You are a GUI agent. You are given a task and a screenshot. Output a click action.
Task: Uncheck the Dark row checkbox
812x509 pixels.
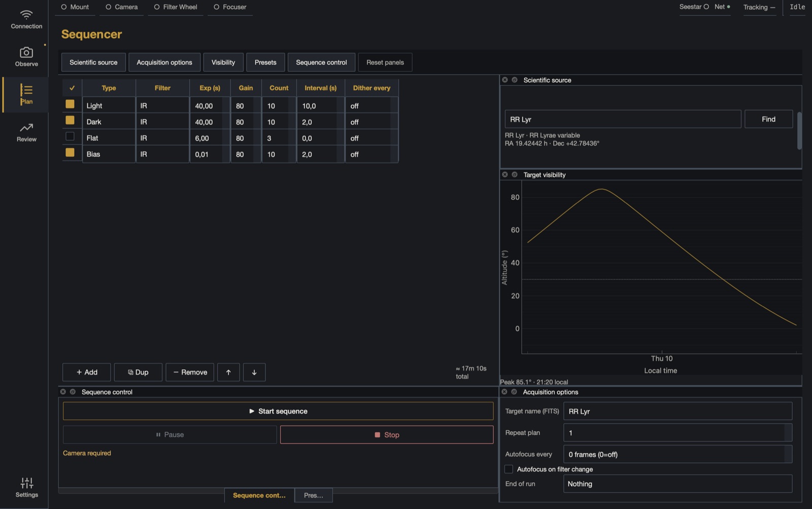click(x=70, y=120)
